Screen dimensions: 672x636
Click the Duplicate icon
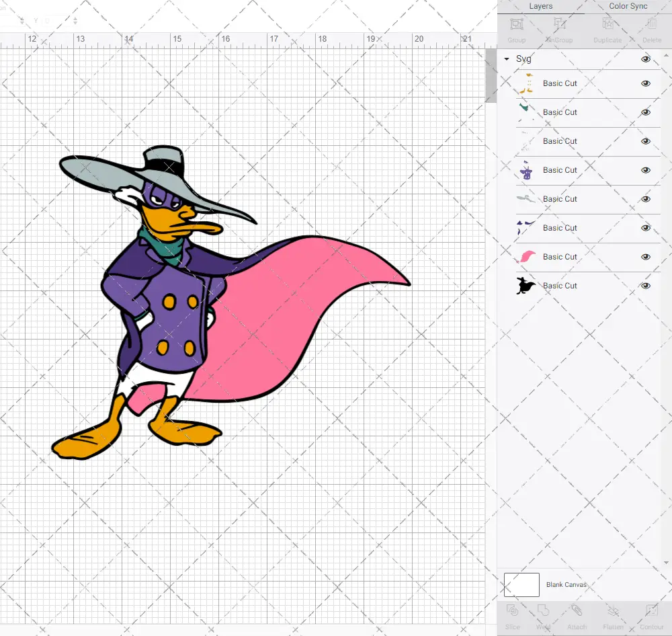607,24
